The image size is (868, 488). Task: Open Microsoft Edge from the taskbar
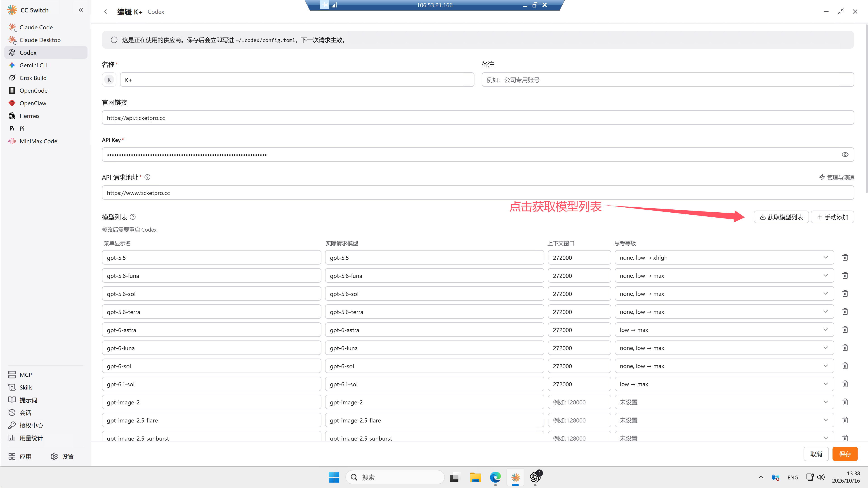pyautogui.click(x=495, y=477)
